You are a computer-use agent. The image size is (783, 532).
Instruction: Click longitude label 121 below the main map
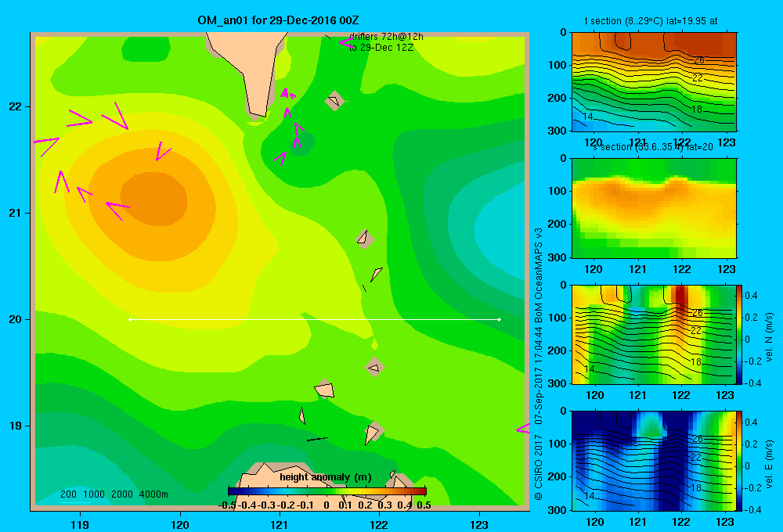[280, 525]
